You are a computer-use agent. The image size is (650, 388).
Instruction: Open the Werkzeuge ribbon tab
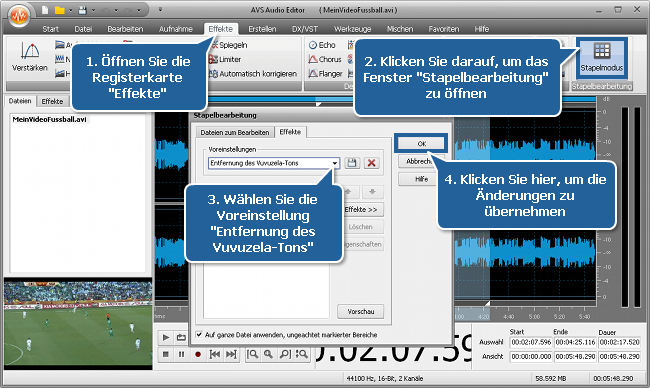coord(352,29)
